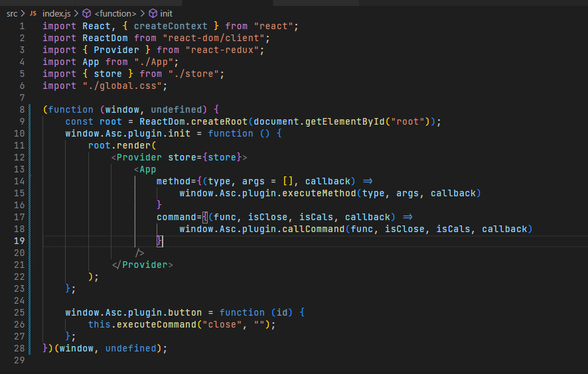
Task: Click getElementById on line 9
Action: (345, 122)
